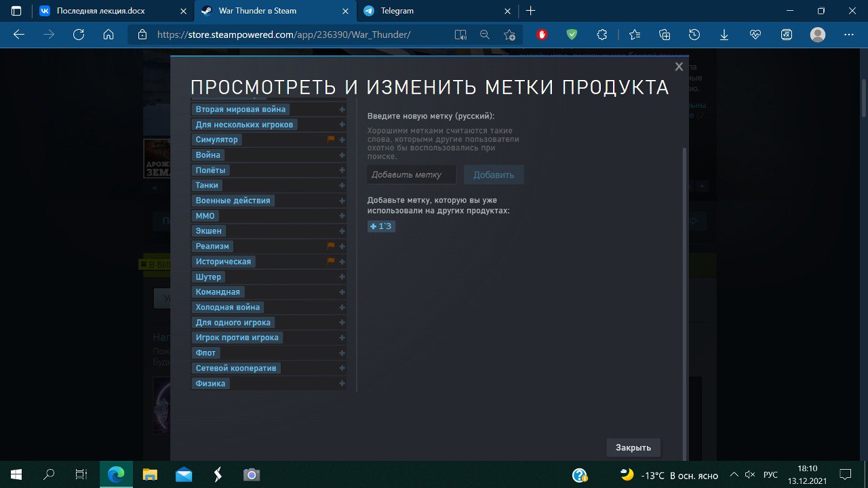Image resolution: width=868 pixels, height=488 pixels.
Task: Close the tag dialog with the X icon
Action: pyautogui.click(x=679, y=66)
